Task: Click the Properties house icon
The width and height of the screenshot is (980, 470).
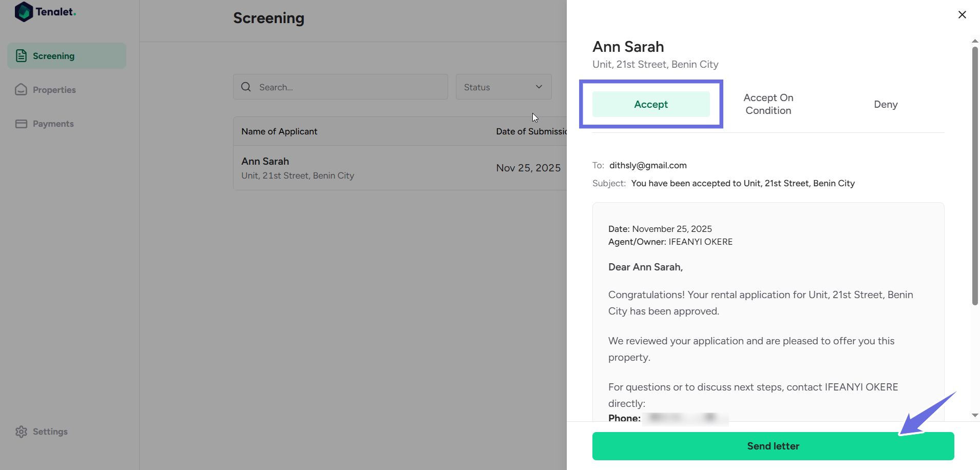Action: coord(21,90)
